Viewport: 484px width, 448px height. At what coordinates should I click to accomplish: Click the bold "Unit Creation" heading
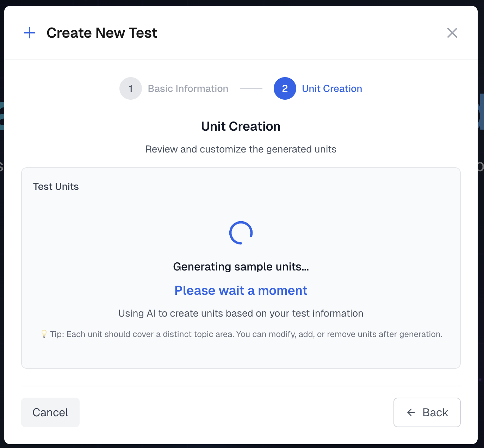[x=241, y=126]
